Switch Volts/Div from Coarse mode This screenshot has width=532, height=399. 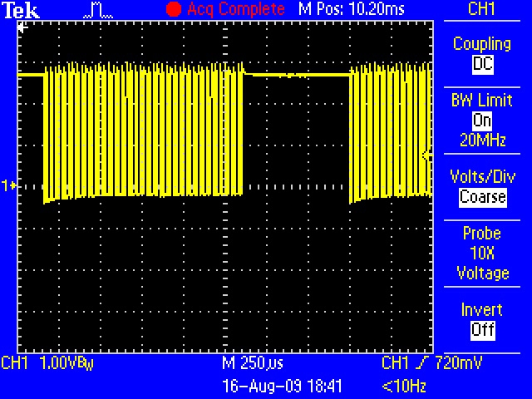[482, 197]
